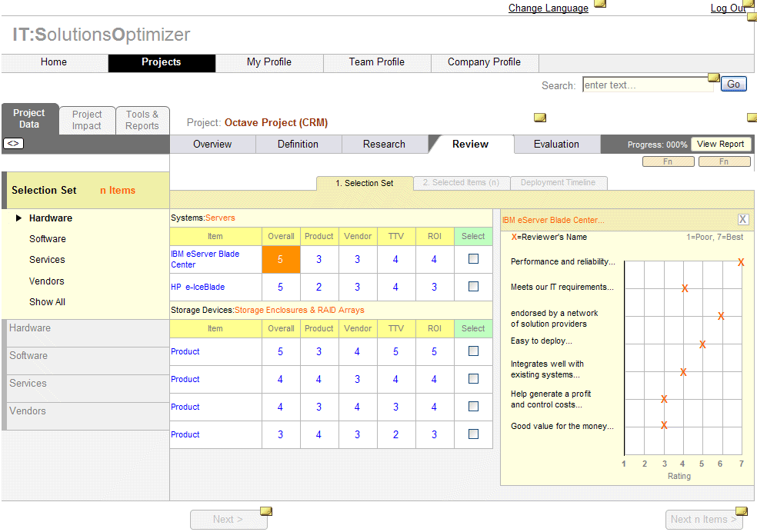Select Vendors in the Selection Set list

(46, 281)
